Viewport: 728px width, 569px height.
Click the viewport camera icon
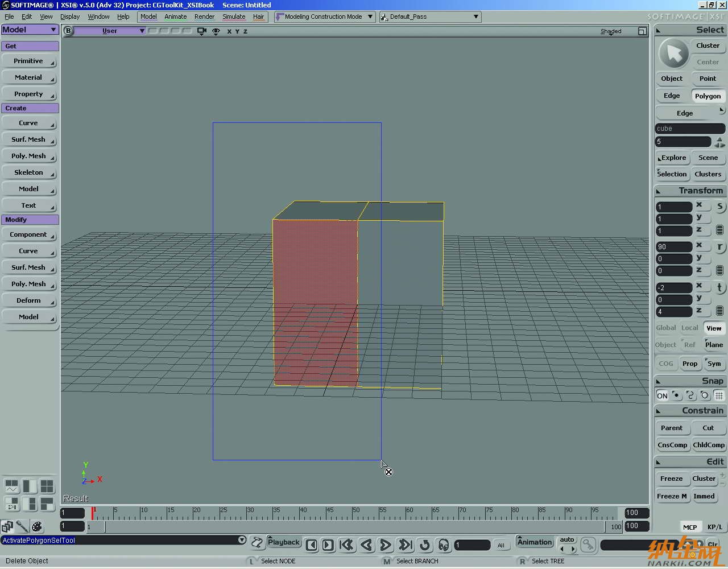coord(201,31)
